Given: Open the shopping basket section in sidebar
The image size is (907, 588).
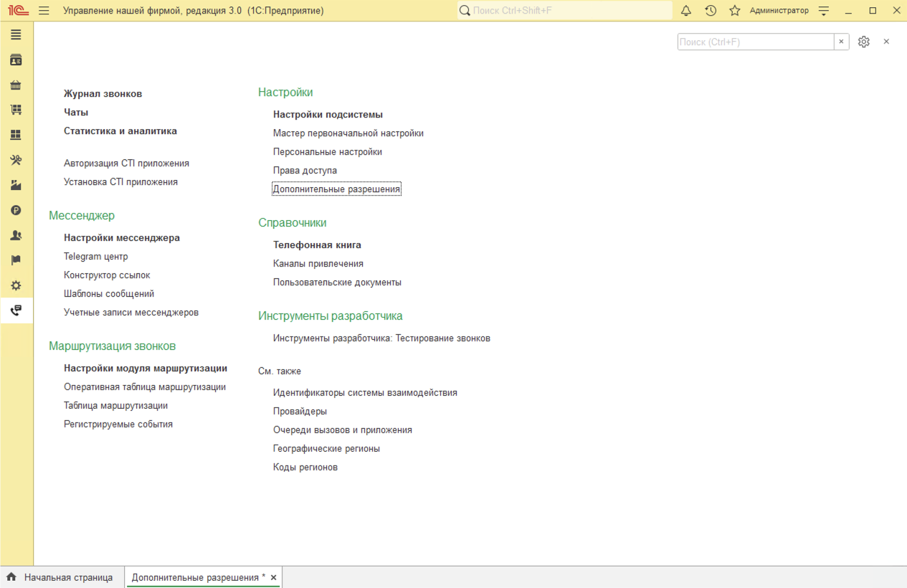Looking at the screenshot, I should pos(16,85).
